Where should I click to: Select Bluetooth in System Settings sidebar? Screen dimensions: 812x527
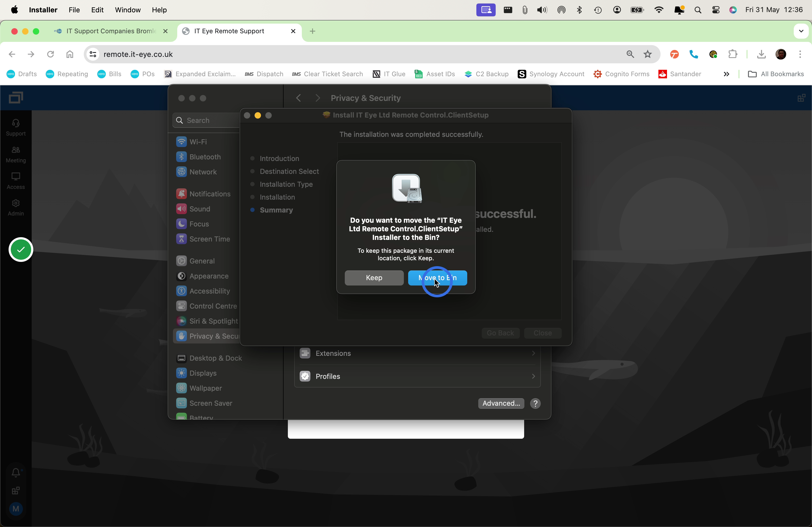[206, 157]
